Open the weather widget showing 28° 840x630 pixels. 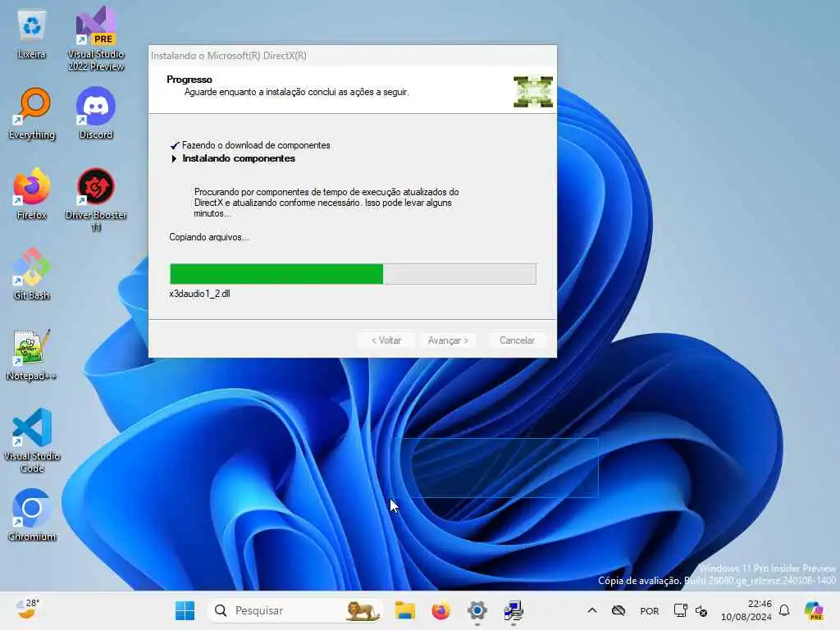[x=27, y=609]
